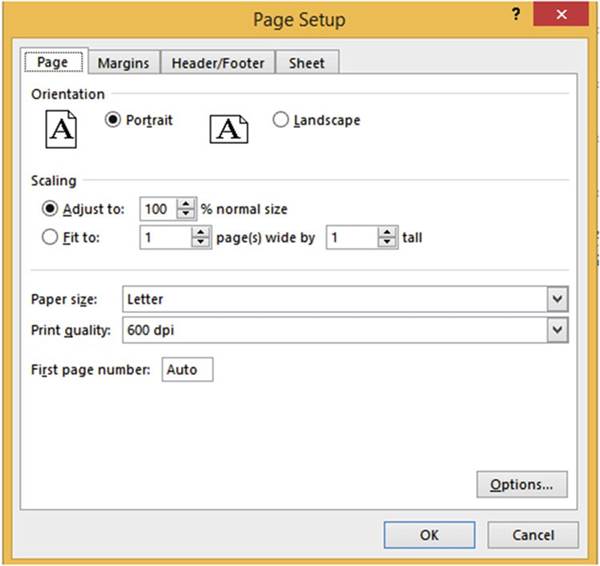Choose the Adjust to scaling option
This screenshot has height=566, width=600.
pos(49,209)
